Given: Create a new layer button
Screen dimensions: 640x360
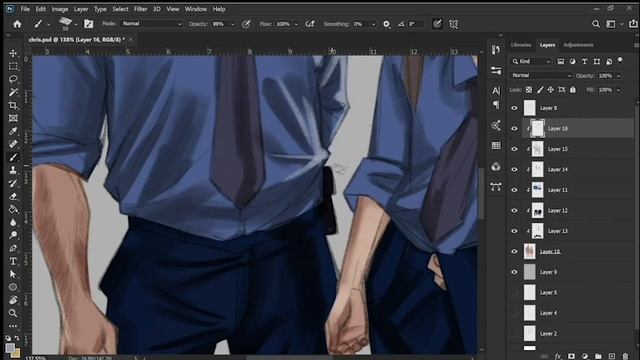Looking at the screenshot, I should tap(612, 356).
